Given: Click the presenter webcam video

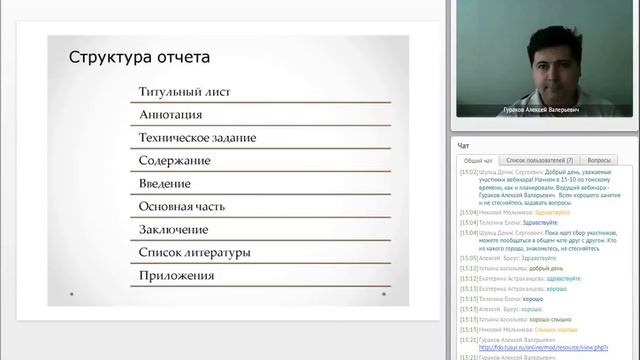Looking at the screenshot, I should (x=544, y=59).
